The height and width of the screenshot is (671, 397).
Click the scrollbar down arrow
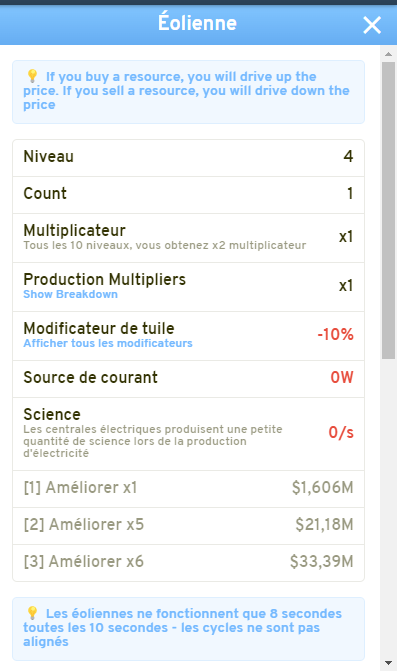[x=388, y=663]
